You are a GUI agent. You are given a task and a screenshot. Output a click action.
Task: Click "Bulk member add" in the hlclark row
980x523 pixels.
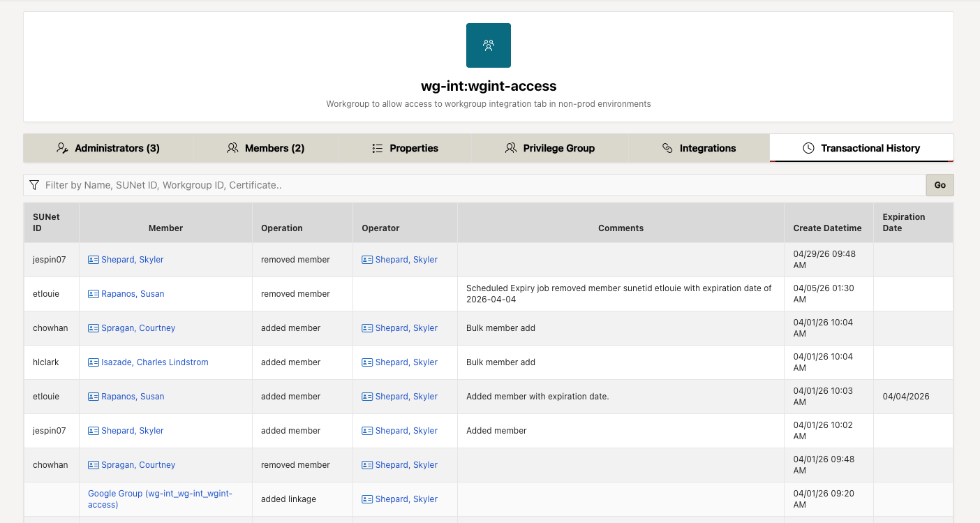pos(500,362)
